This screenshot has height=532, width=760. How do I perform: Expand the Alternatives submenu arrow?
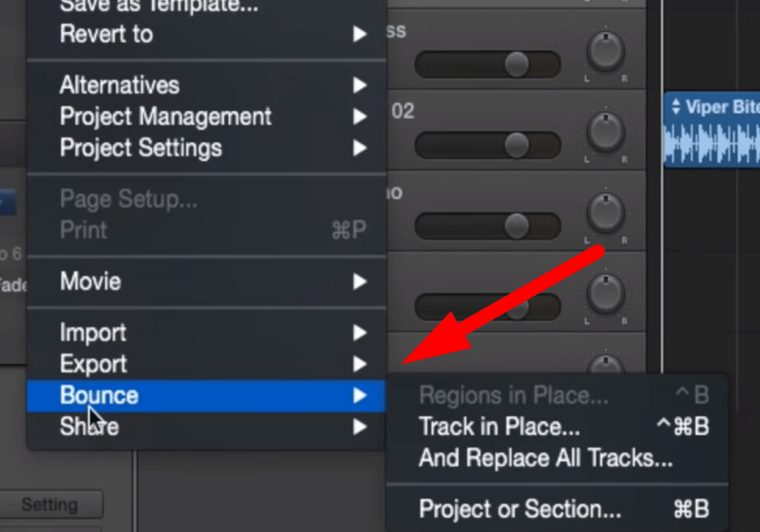[x=359, y=85]
